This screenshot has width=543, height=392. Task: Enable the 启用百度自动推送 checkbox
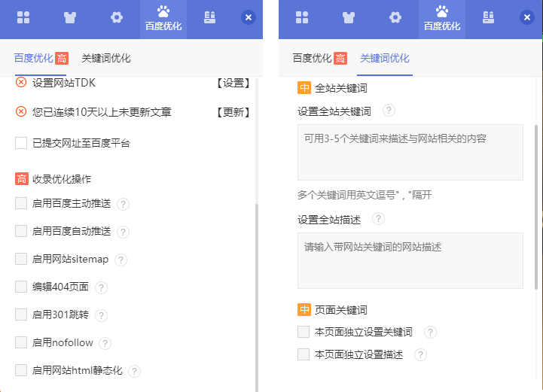click(21, 231)
